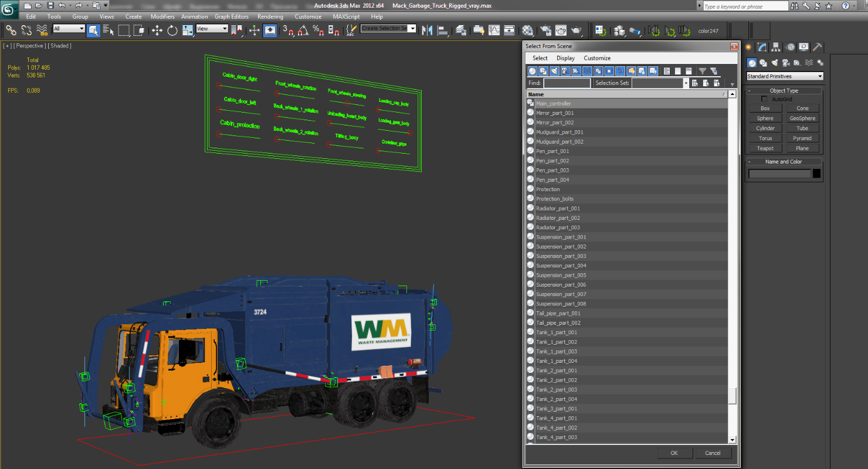Screen dimensions: 868x469
Task: Open the Rendering menu
Action: point(270,16)
